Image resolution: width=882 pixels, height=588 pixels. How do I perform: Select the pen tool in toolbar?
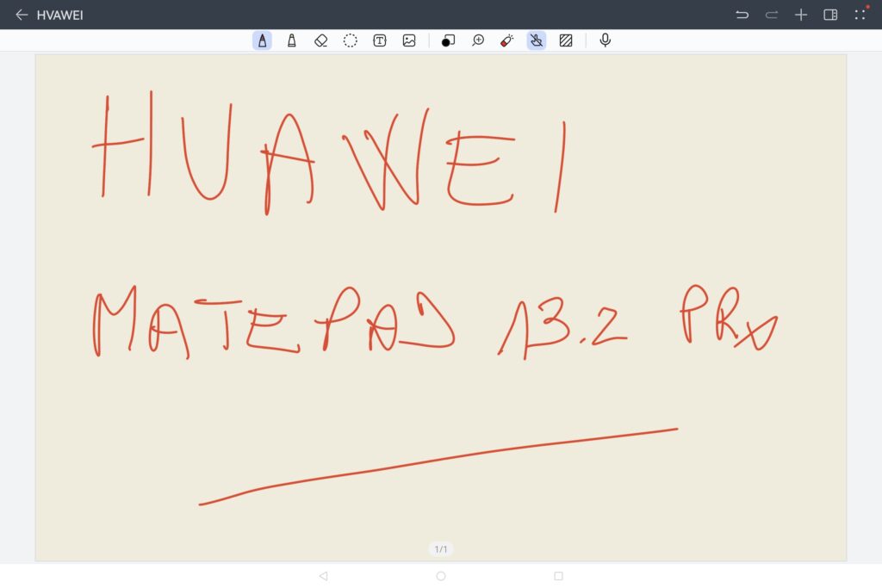coord(262,40)
